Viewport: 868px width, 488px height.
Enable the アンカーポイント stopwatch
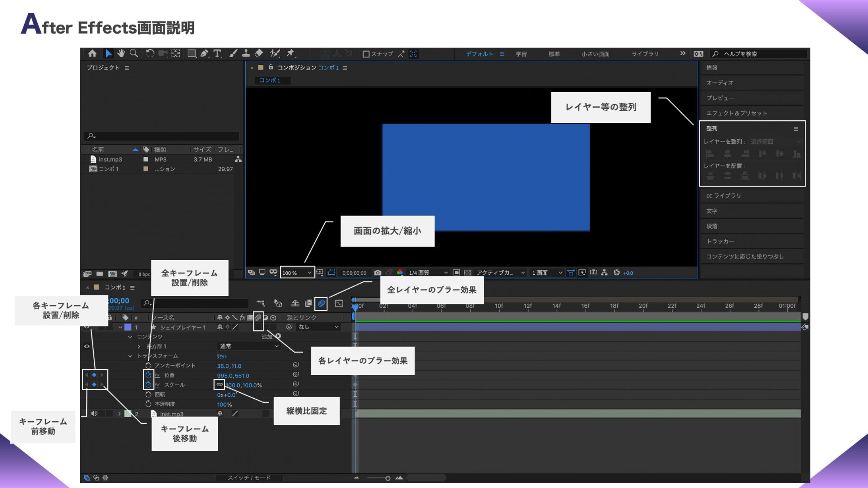click(x=148, y=365)
